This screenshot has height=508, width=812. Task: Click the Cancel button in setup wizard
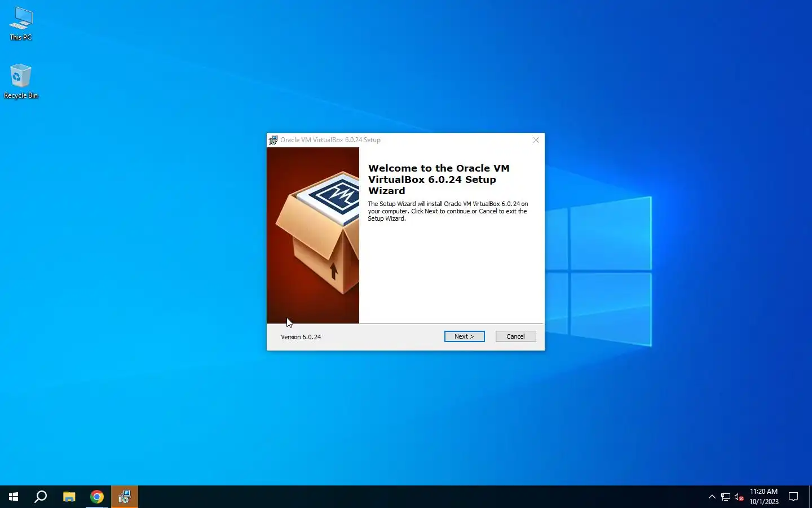515,336
